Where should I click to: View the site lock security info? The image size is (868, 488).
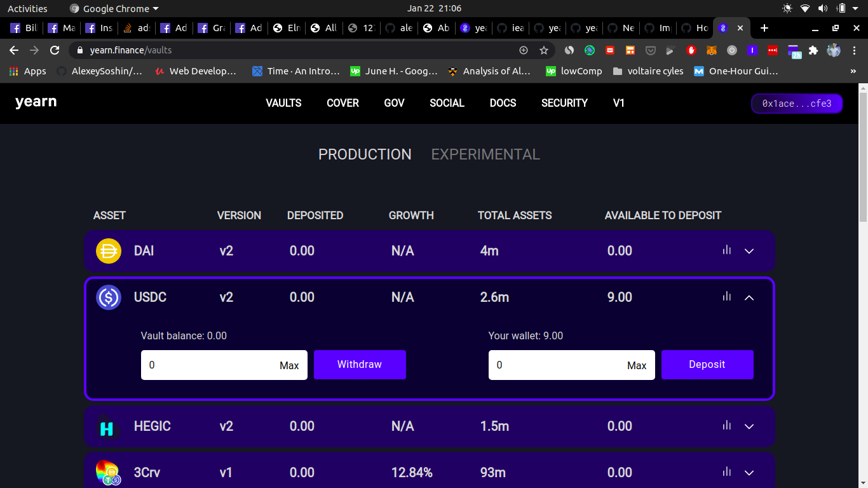[79, 50]
